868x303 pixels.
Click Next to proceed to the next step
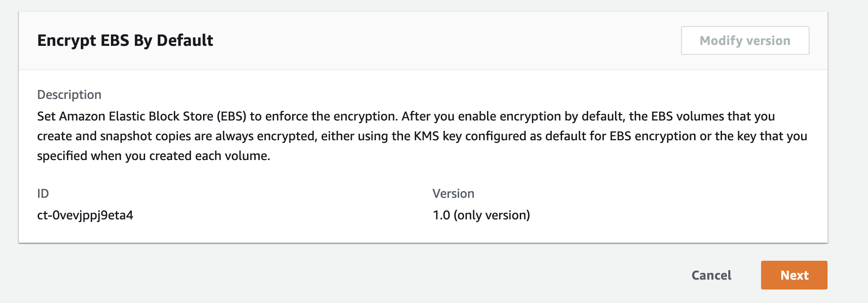click(x=793, y=275)
